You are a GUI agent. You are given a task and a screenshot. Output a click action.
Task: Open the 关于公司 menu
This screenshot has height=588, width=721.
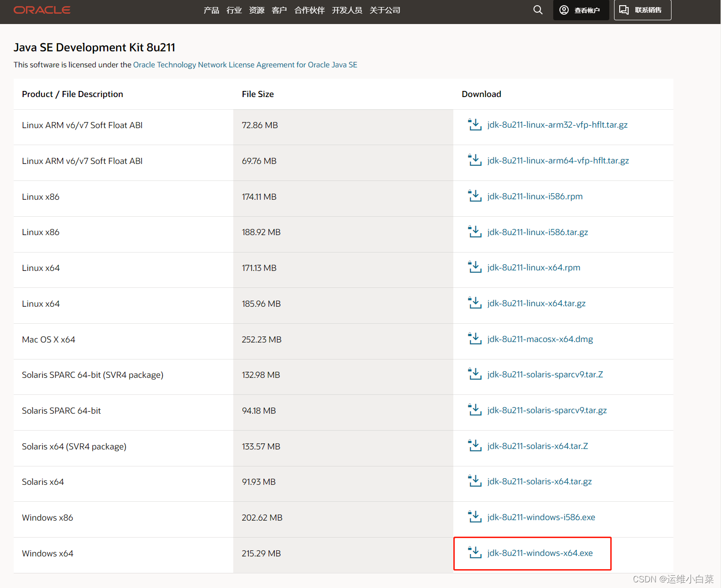[x=385, y=10]
